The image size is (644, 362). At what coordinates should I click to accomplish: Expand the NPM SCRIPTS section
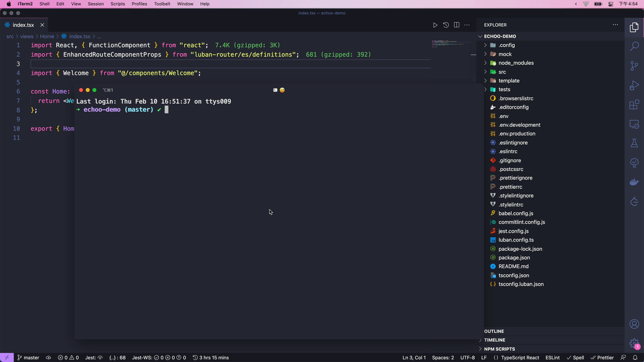[499, 349]
